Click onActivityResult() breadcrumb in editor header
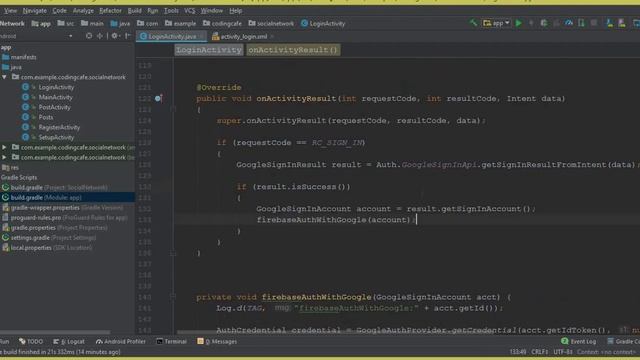 pyautogui.click(x=293, y=50)
